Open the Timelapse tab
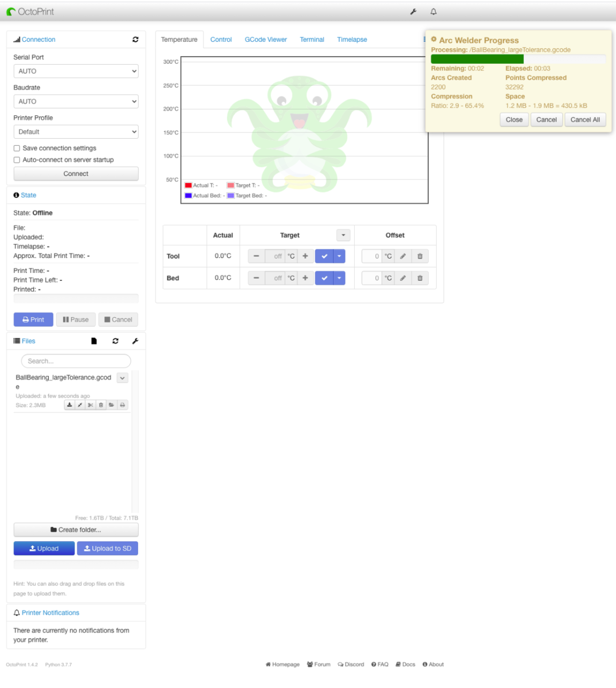The width and height of the screenshot is (616, 688). [x=352, y=40]
